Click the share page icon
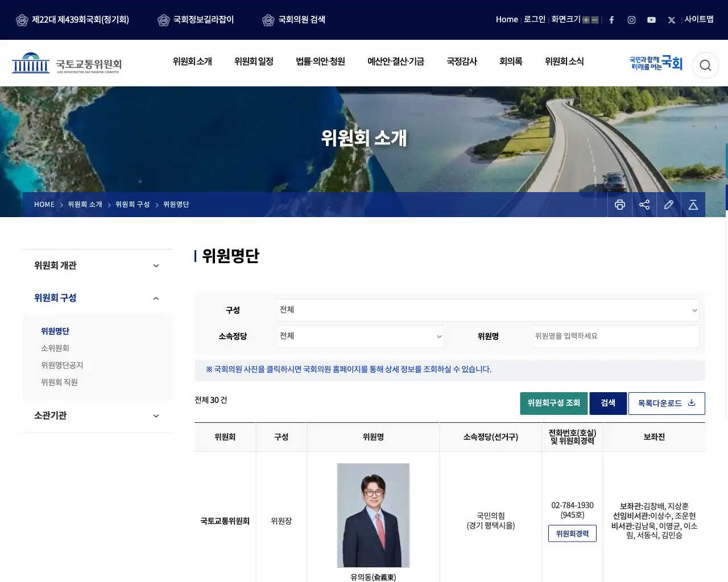Screen dimensions: 728x582 click(x=644, y=205)
